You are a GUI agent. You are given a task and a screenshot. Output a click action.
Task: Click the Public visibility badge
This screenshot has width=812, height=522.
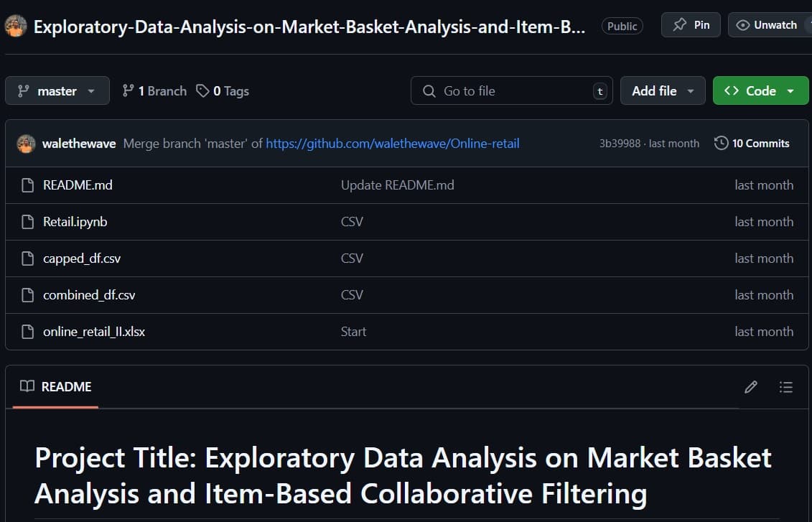(x=622, y=26)
